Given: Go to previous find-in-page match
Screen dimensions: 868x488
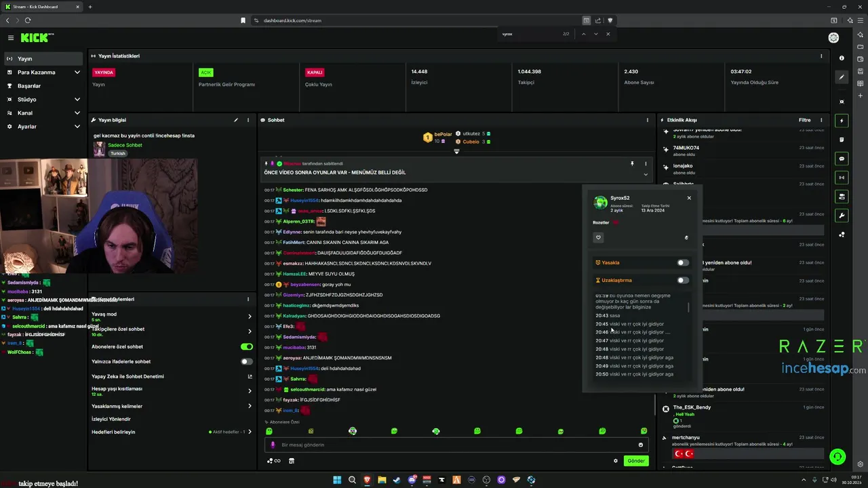Looking at the screenshot, I should pos(583,34).
